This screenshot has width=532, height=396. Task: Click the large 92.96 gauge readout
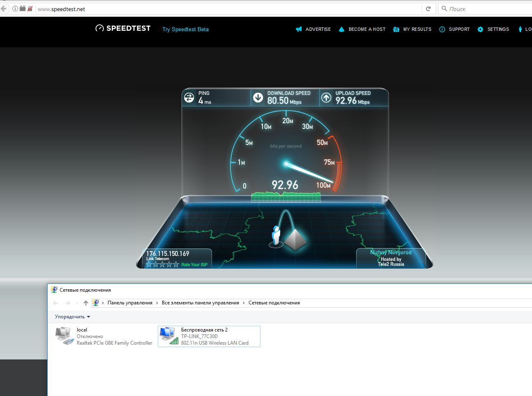click(x=285, y=185)
